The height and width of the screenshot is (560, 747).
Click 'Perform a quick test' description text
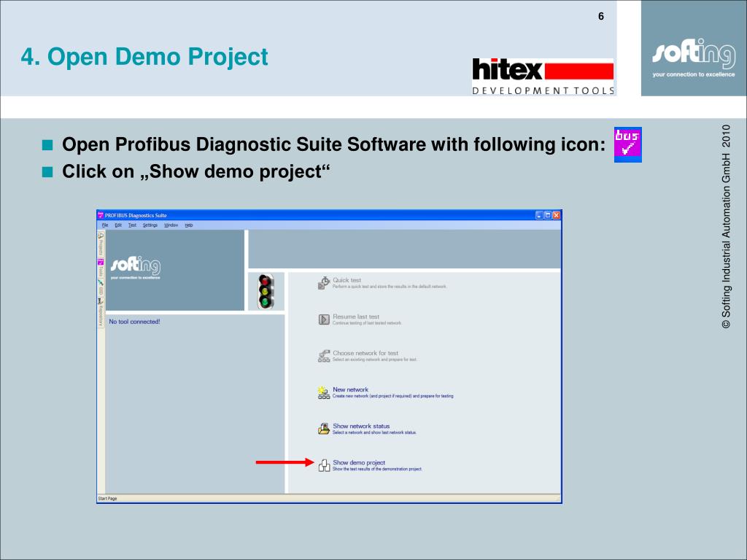[x=390, y=287]
